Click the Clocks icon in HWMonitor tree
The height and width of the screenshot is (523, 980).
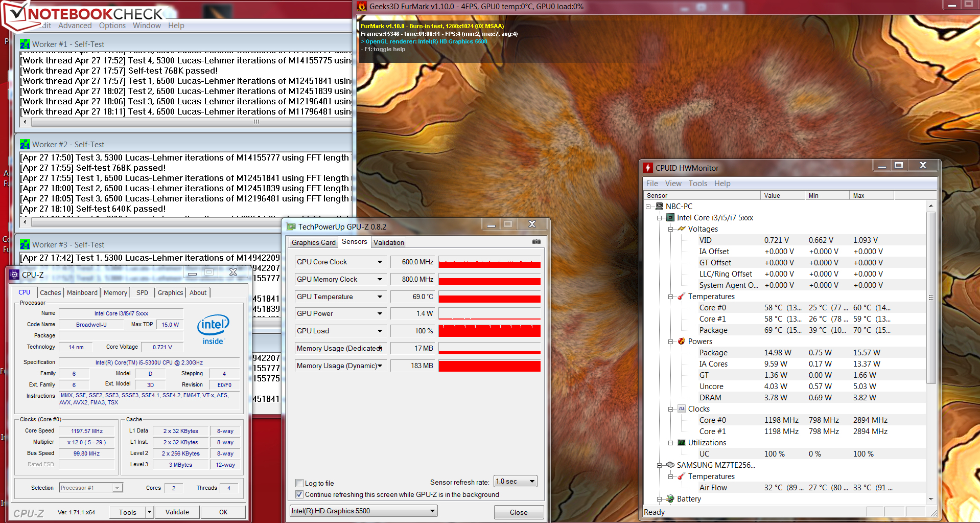[x=682, y=408]
